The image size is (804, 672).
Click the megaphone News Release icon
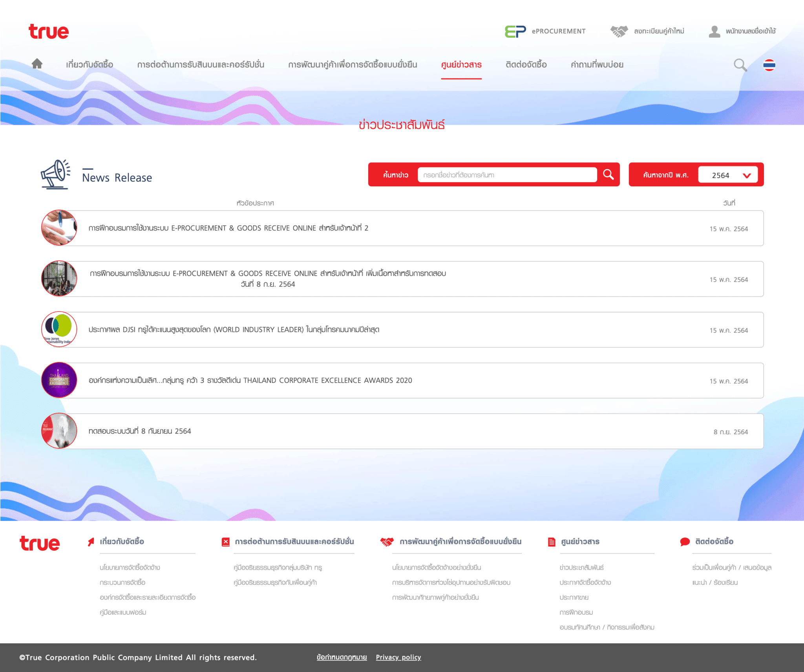pos(56,174)
